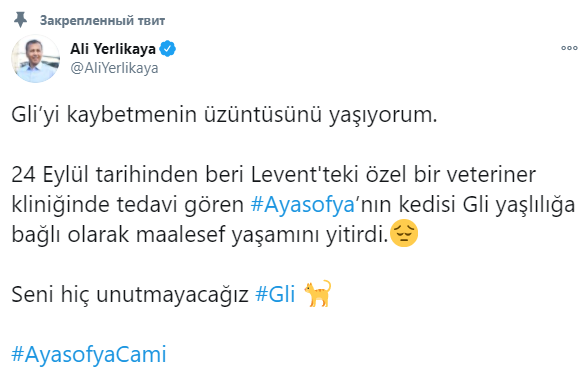
Task: Click the 'Закрепленный твит' pinned label
Action: click(x=102, y=21)
